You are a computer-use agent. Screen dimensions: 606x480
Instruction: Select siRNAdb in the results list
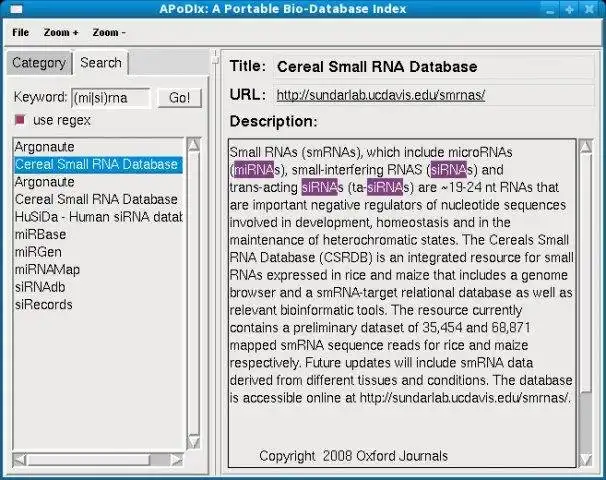pos(98,287)
